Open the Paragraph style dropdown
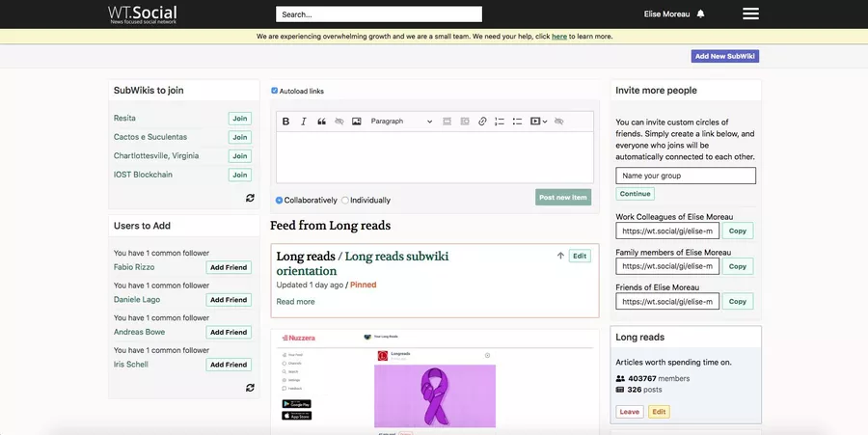Viewport: 868px width, 435px height. point(401,122)
